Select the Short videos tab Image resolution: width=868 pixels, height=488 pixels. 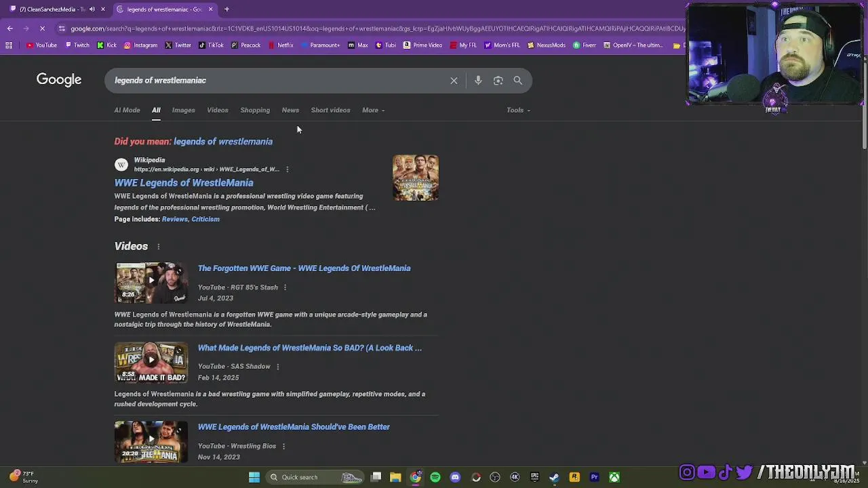click(330, 110)
